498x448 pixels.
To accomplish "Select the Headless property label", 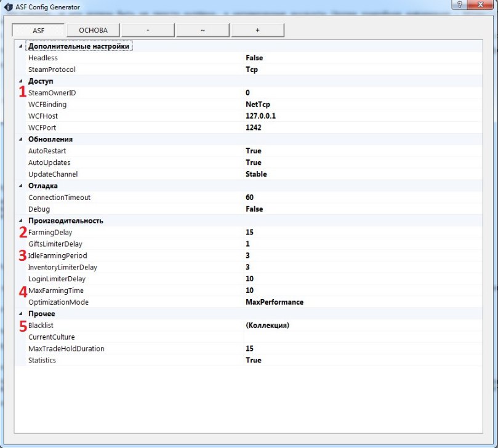I will (43, 58).
